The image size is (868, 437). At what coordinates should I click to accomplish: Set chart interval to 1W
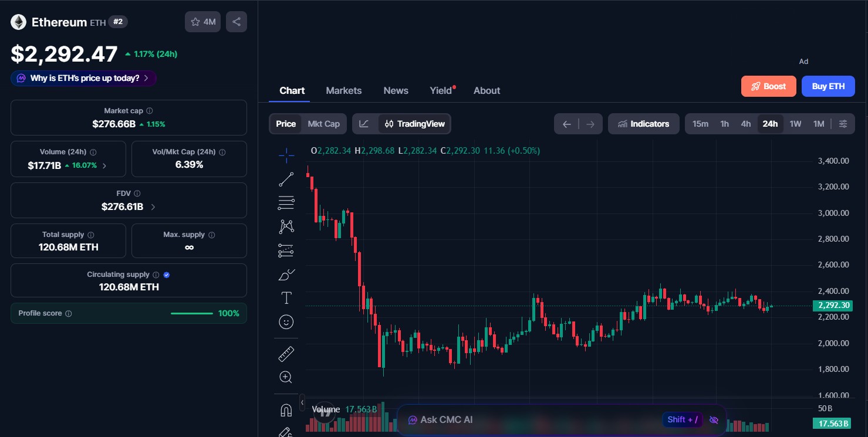(795, 124)
